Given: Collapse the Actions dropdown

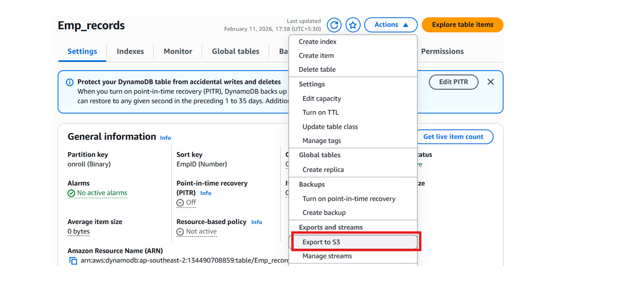Looking at the screenshot, I should [391, 25].
